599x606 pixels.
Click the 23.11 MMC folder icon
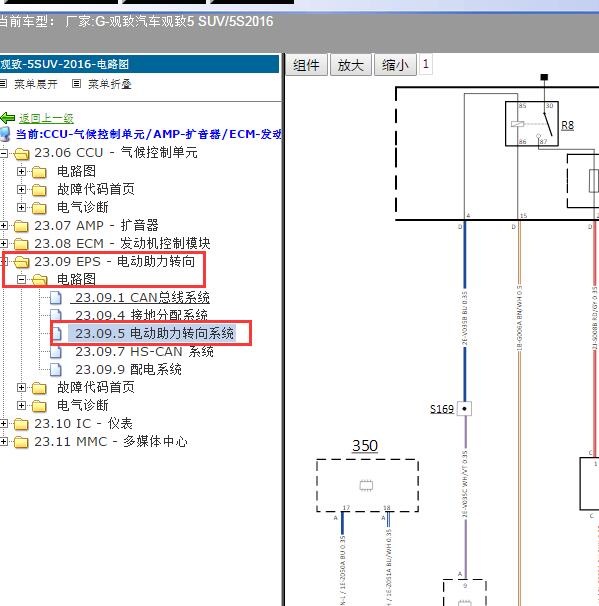point(21,442)
